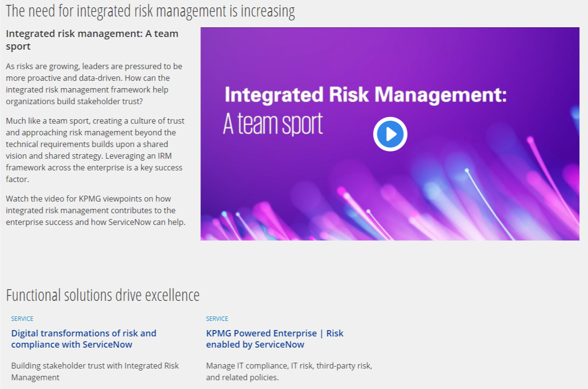
Task: Click subheading 'Integrated risk management: A team sport'
Action: coord(92,40)
